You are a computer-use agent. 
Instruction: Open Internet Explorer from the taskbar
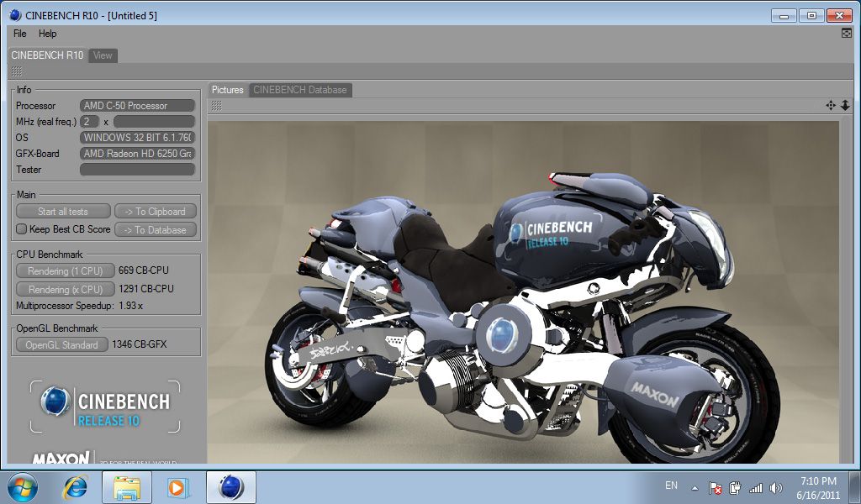(77, 486)
